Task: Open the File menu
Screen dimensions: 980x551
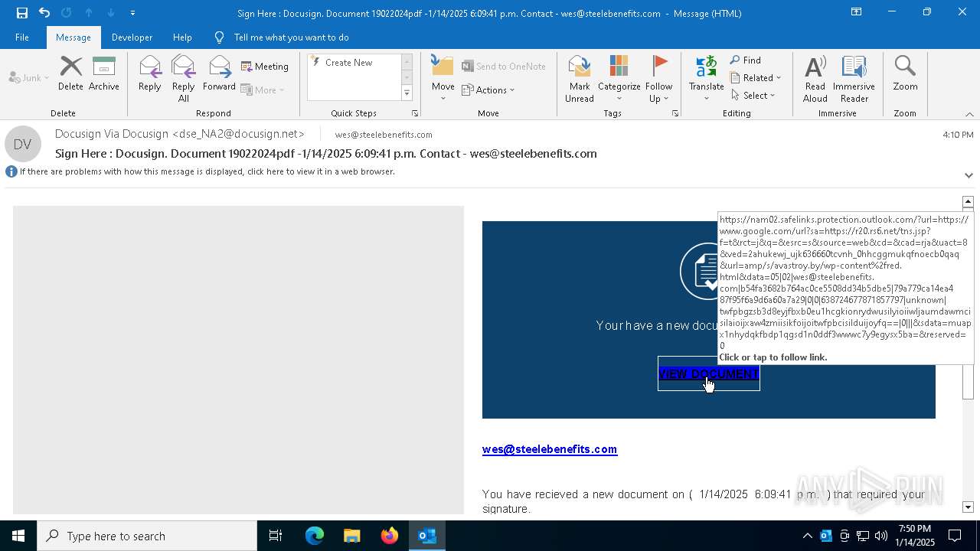Action: click(x=22, y=37)
